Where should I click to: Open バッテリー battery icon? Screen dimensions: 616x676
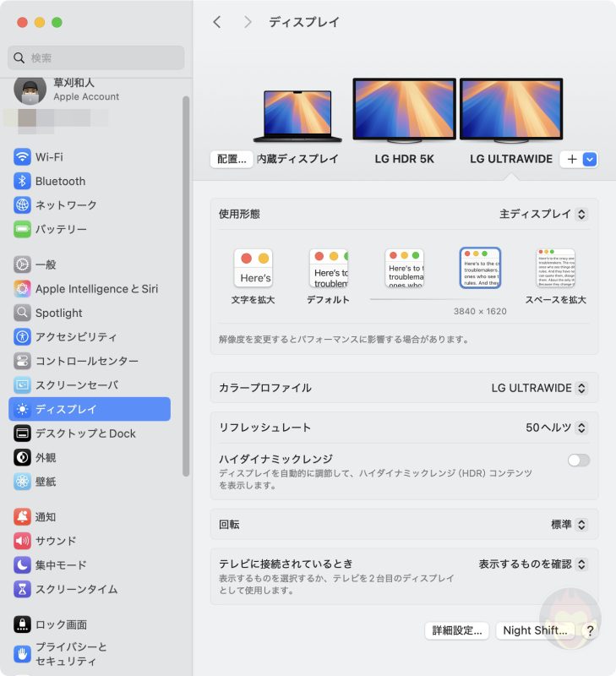point(22,229)
